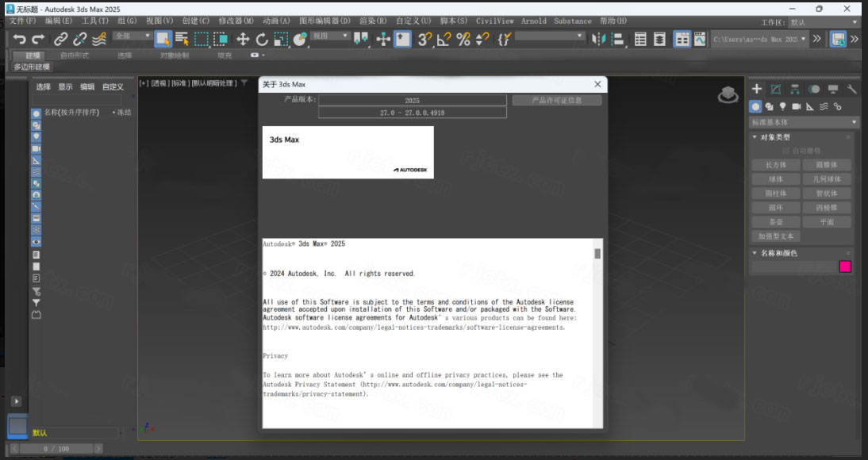Open Select by Name on the toolbar
The image size is (868, 460).
point(182,37)
